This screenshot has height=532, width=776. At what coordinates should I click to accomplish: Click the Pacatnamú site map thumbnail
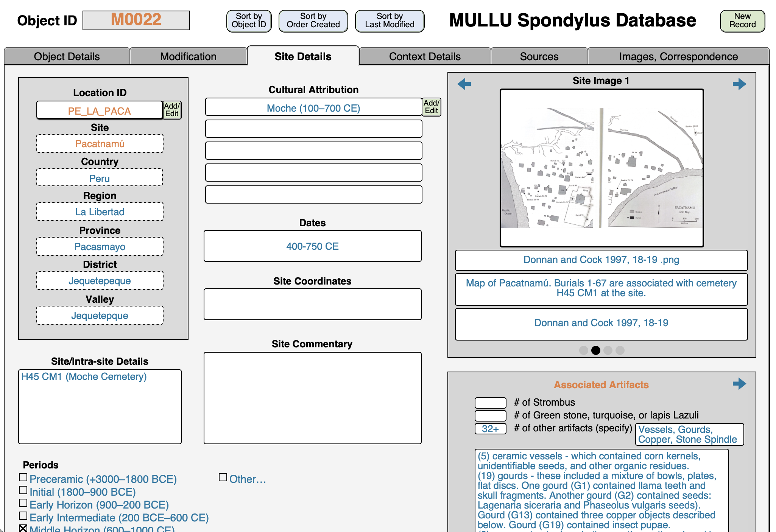coord(601,168)
